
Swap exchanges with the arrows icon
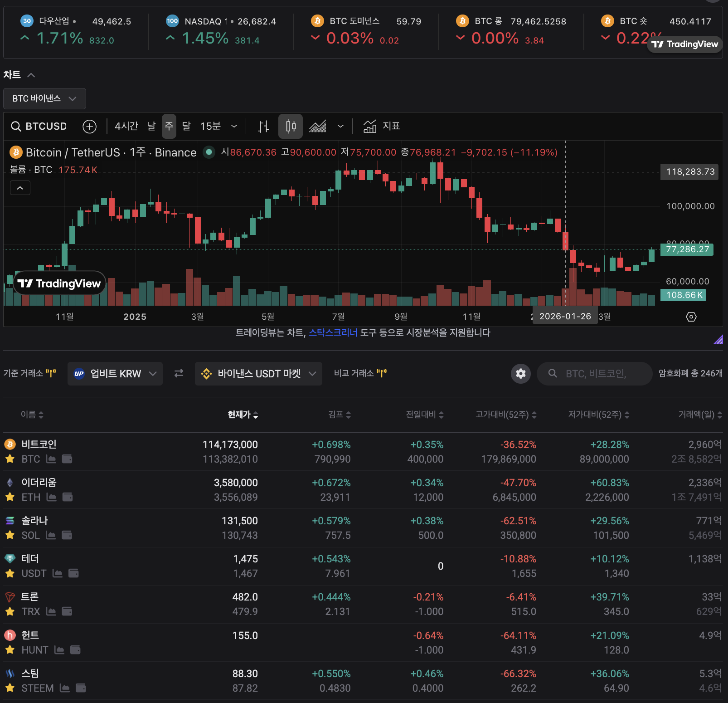179,373
